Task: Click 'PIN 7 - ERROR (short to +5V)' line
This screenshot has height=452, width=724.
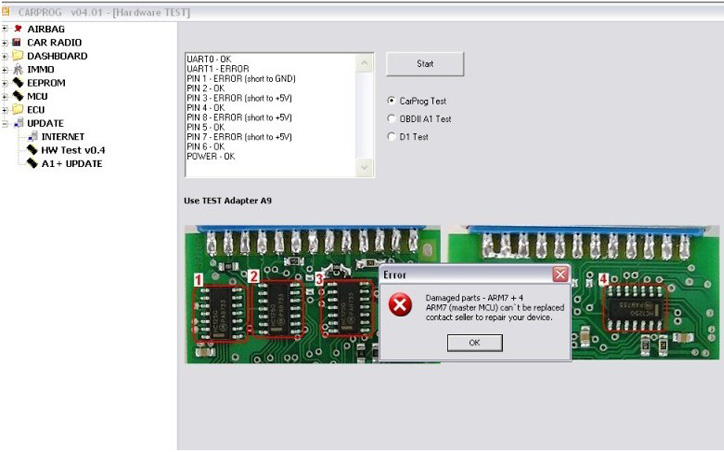Action: point(239,137)
